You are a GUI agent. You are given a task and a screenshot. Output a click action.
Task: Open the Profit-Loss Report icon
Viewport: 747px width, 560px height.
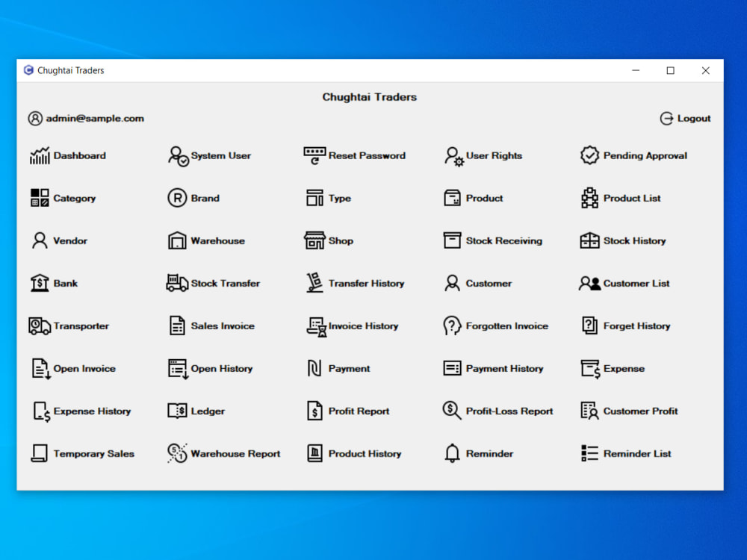click(451, 411)
